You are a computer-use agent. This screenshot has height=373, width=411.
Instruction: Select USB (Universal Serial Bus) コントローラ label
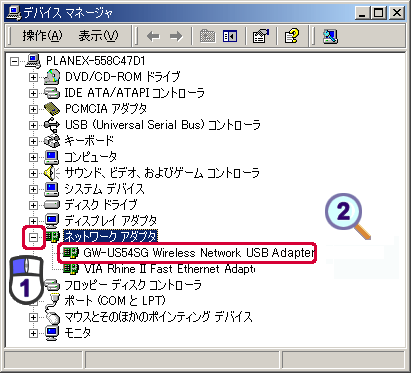pyautogui.click(x=163, y=125)
